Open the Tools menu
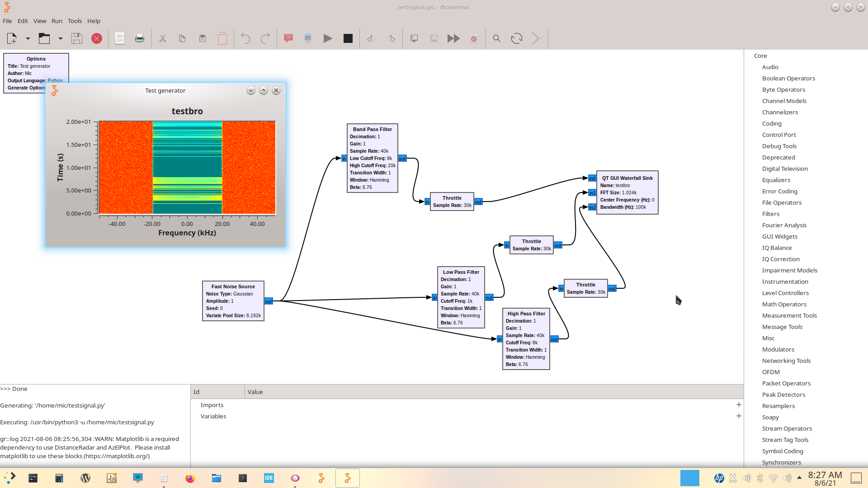868x488 pixels. point(75,21)
